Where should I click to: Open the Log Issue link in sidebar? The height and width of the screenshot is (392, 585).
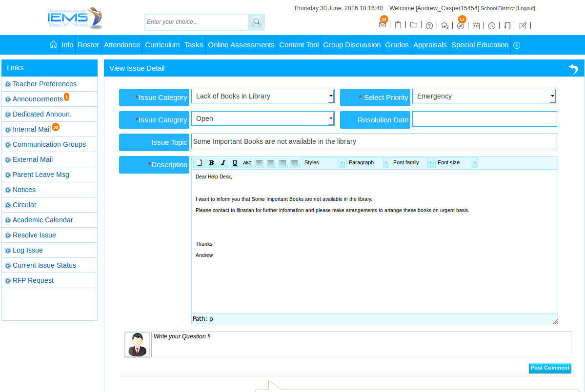click(28, 250)
